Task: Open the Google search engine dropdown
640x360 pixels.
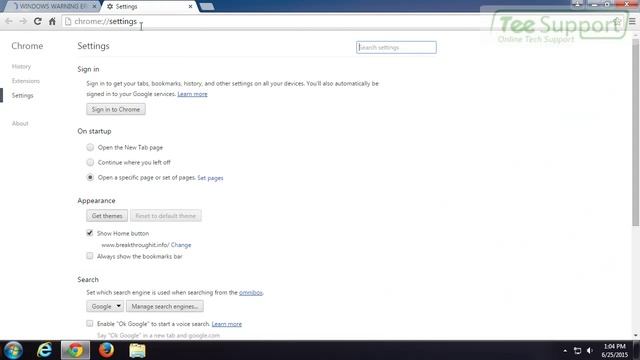Action: tap(105, 306)
